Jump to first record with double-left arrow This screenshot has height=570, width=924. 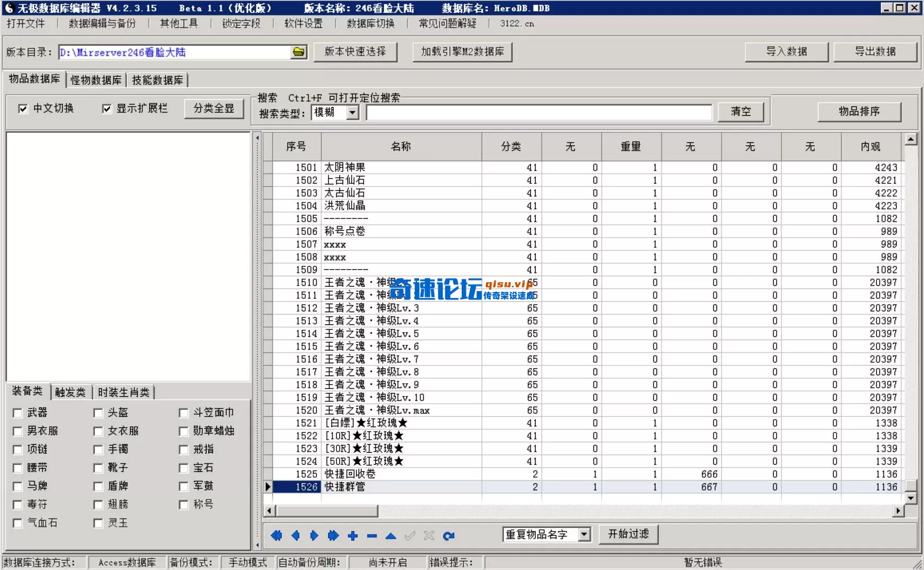pos(276,535)
